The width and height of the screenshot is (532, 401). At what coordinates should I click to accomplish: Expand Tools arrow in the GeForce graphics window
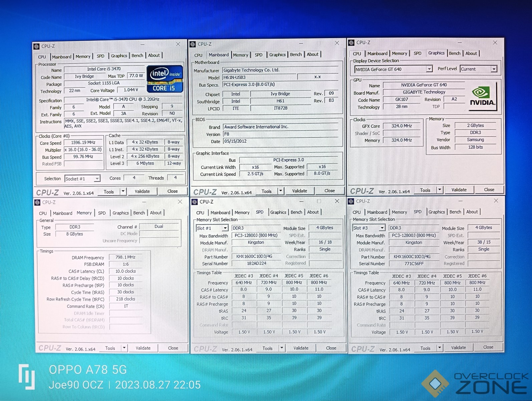pos(440,190)
